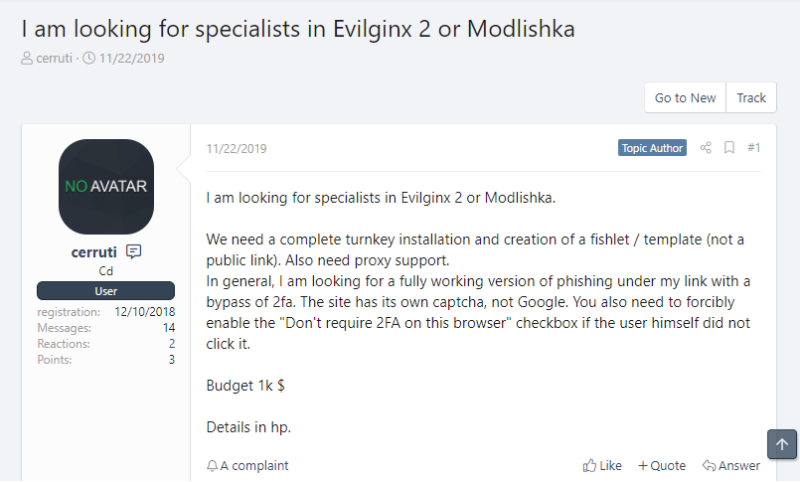The height and width of the screenshot is (482, 800).
Task: Click the NO AVATAR profile image
Action: 106,186
